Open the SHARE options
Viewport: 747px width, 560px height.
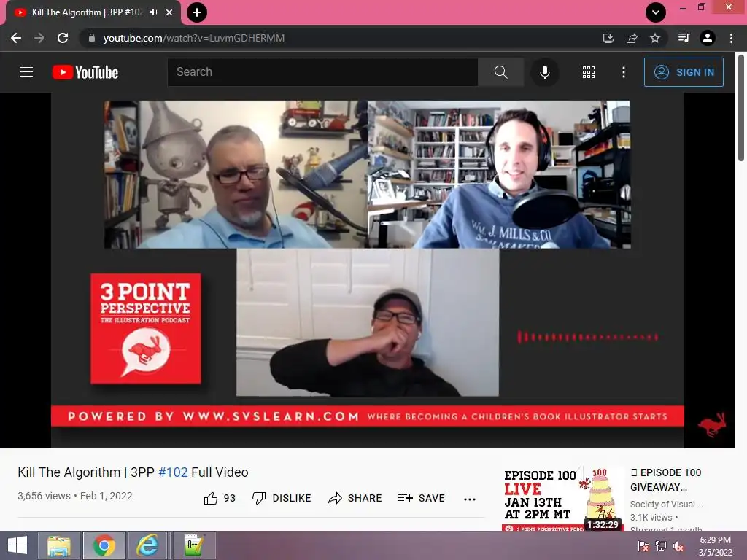click(355, 498)
